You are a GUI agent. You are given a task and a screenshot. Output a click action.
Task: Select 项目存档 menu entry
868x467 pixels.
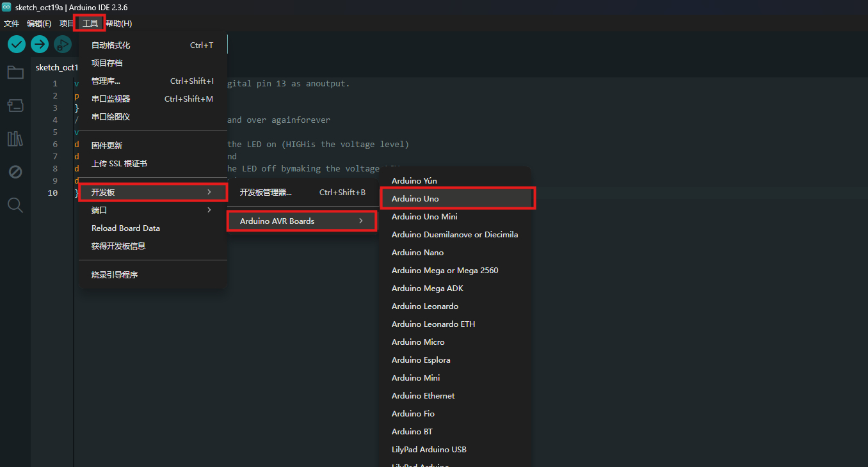(x=152, y=63)
